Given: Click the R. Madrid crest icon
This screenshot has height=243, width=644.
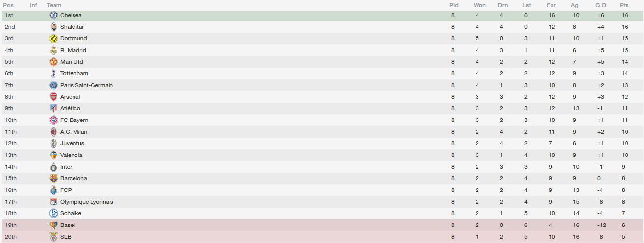Looking at the screenshot, I should [54, 50].
